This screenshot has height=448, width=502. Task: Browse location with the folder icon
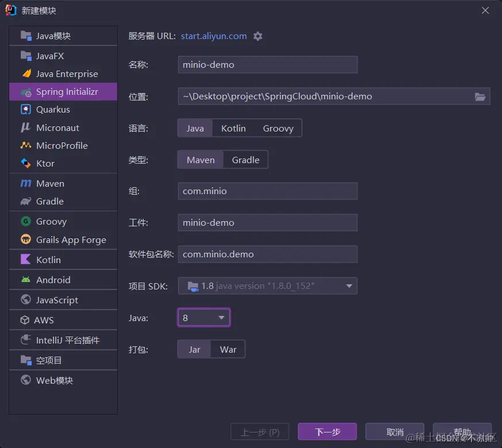point(480,96)
